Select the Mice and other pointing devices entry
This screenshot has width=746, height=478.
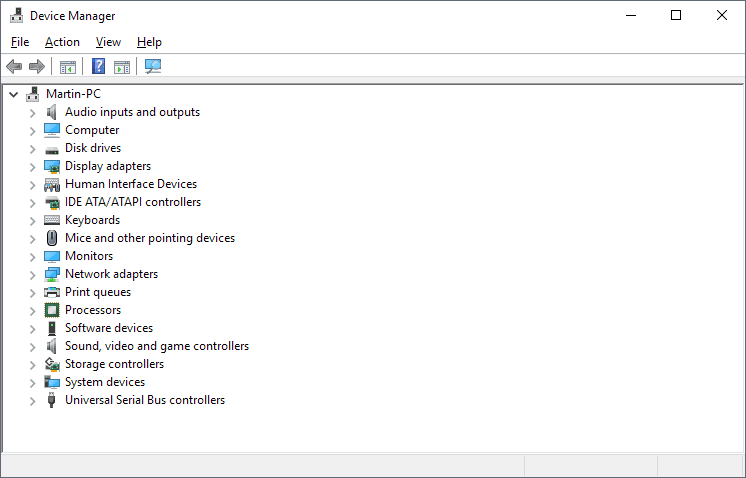point(150,238)
